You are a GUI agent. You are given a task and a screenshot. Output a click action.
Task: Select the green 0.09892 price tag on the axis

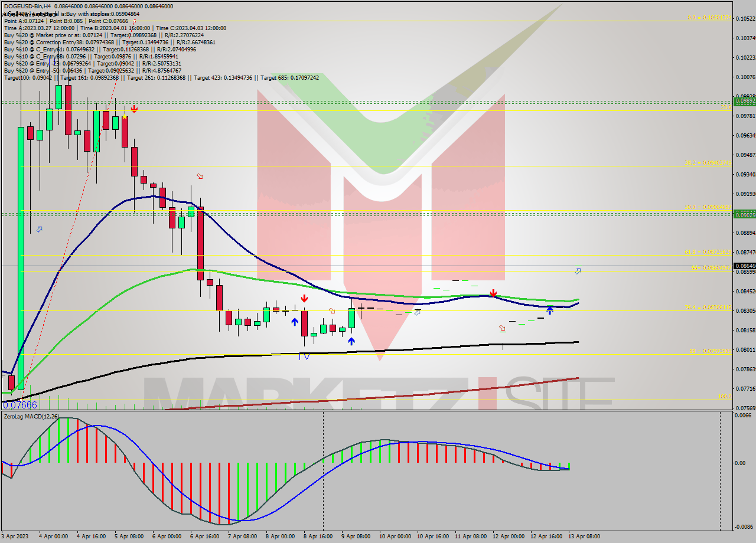[744, 102]
